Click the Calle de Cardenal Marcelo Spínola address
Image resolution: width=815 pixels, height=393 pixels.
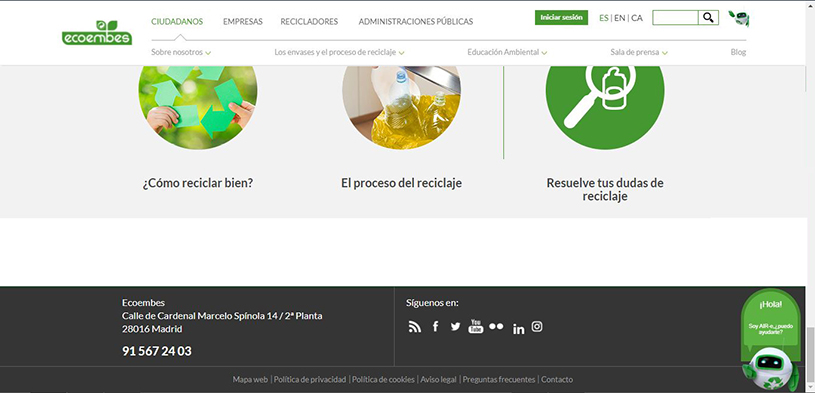pos(222,316)
